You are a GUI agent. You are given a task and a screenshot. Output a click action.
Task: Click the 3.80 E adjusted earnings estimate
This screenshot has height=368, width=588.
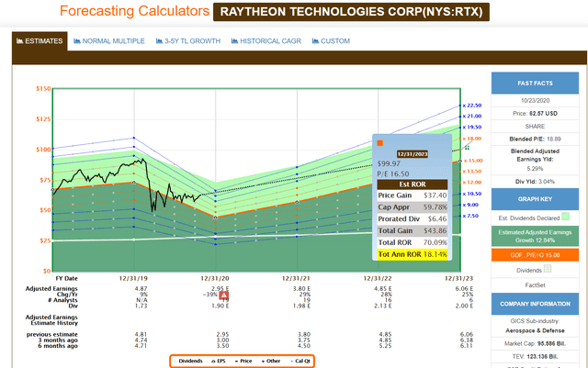coord(302,288)
